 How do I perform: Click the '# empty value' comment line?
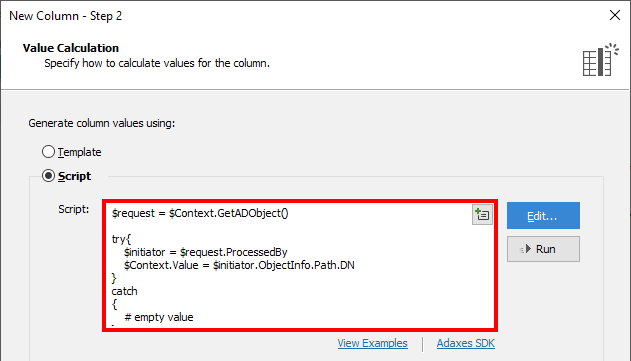[x=159, y=317]
